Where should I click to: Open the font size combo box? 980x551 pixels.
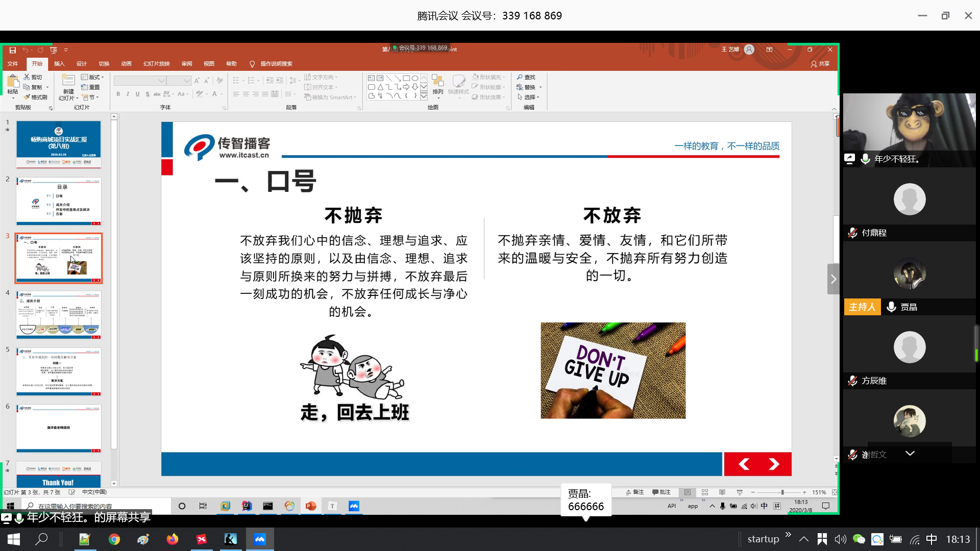click(179, 81)
